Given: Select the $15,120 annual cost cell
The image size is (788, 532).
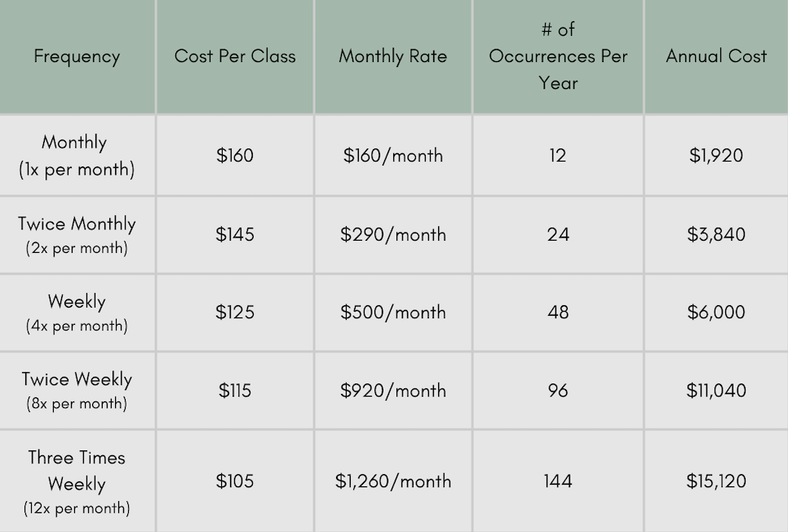Looking at the screenshot, I should 716,481.
